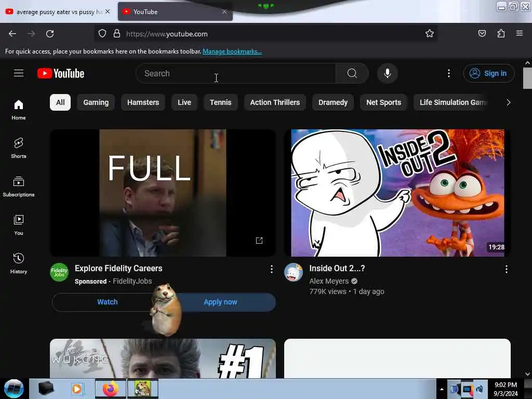
Task: Select the All filter chip
Action: pos(60,102)
